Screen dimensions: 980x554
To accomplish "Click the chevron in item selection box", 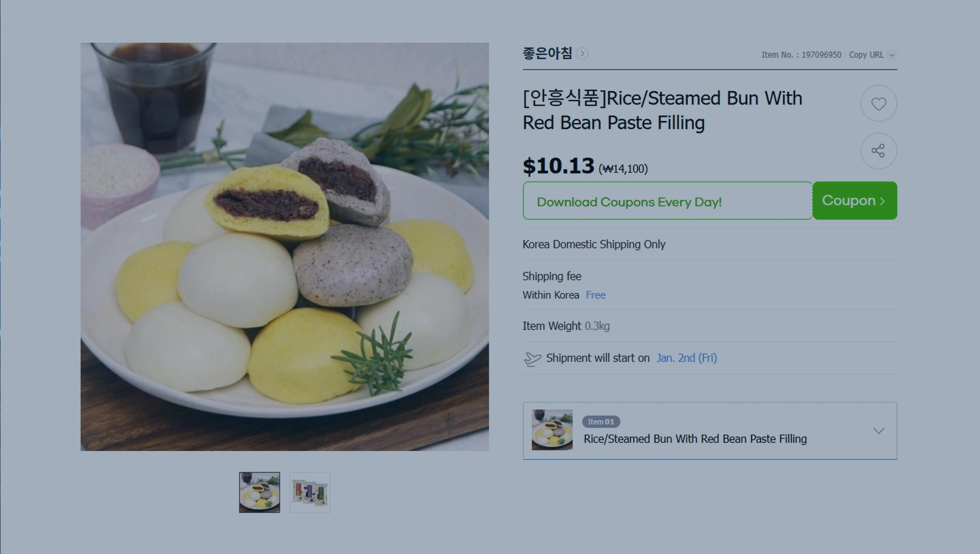I will point(879,431).
